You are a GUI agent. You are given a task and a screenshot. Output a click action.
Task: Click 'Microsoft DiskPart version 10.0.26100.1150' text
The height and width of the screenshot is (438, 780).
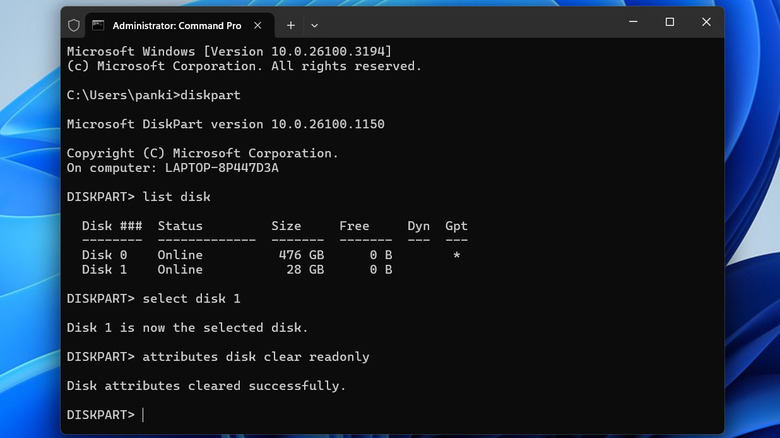226,124
